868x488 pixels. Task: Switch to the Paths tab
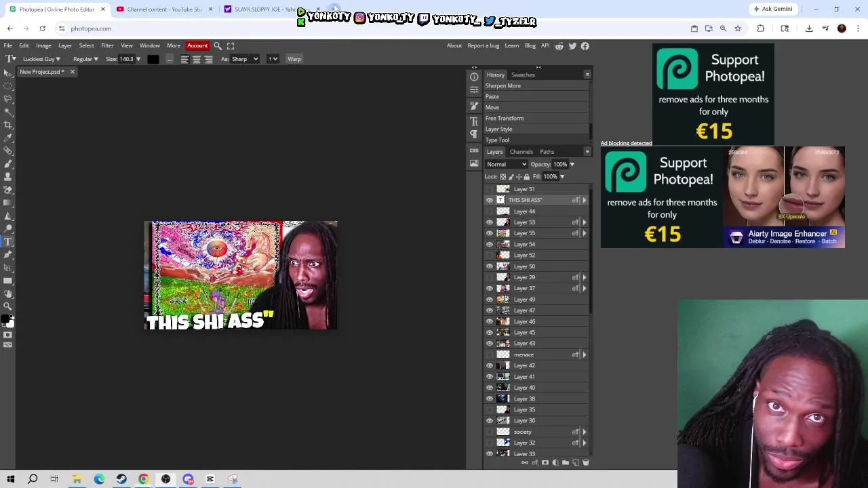tap(547, 152)
